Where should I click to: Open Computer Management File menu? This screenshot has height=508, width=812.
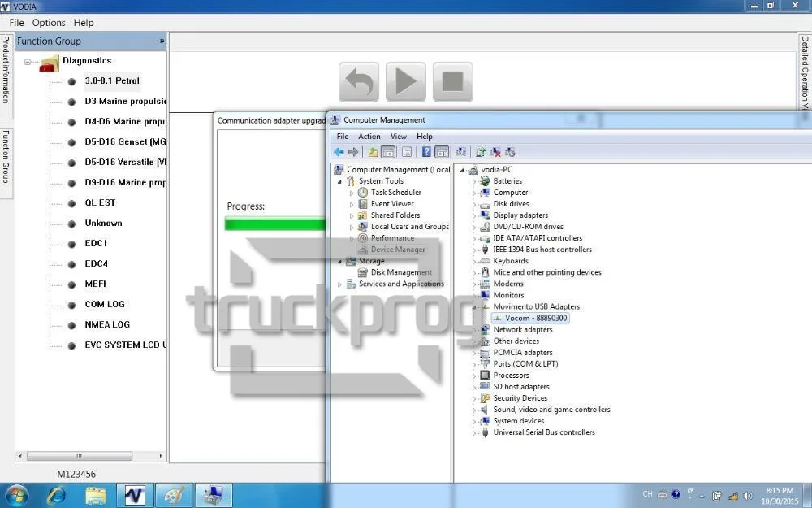coord(343,137)
